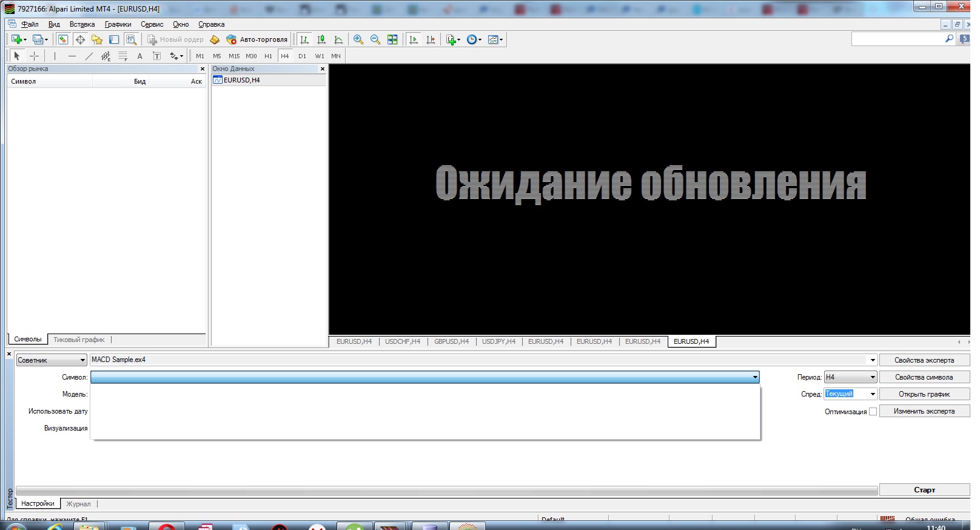Open the Сервис menu
Viewport: 980px width, 530px height.
152,24
